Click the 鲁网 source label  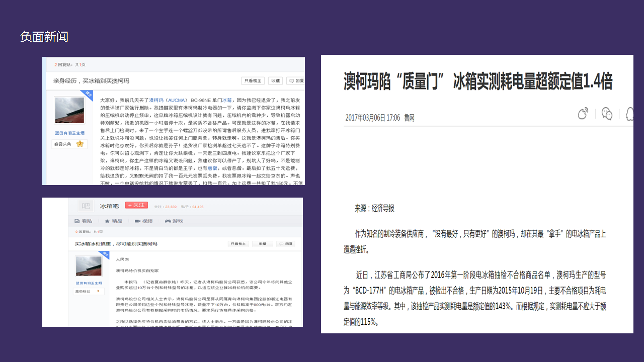tap(409, 118)
